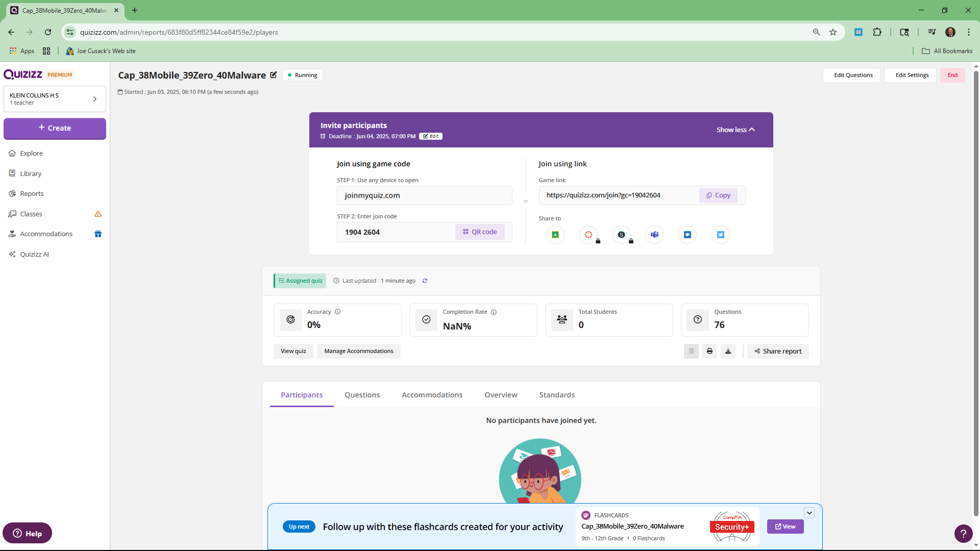980x551 pixels.
Task: Share to Google Classroom
Action: 555,235
